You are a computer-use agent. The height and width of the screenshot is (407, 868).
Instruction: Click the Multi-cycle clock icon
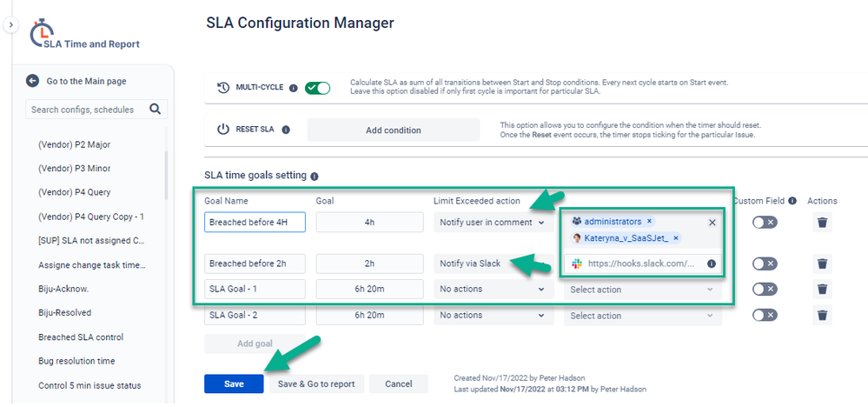click(x=223, y=88)
